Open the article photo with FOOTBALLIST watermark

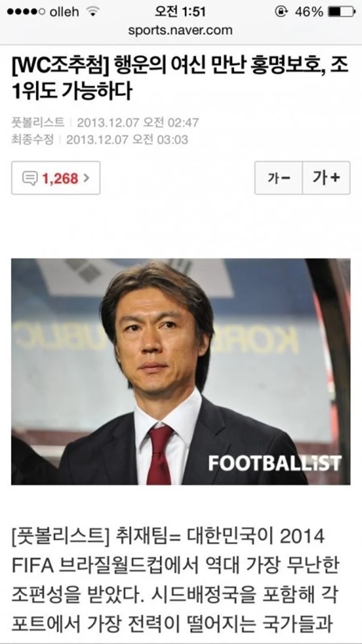coord(180,372)
